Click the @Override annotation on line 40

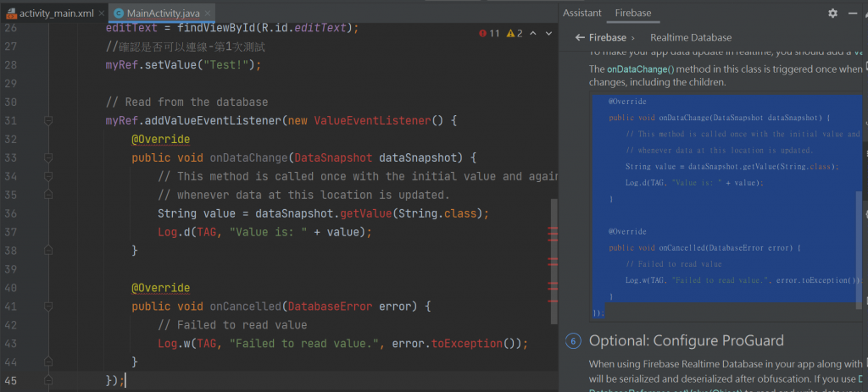coord(160,288)
